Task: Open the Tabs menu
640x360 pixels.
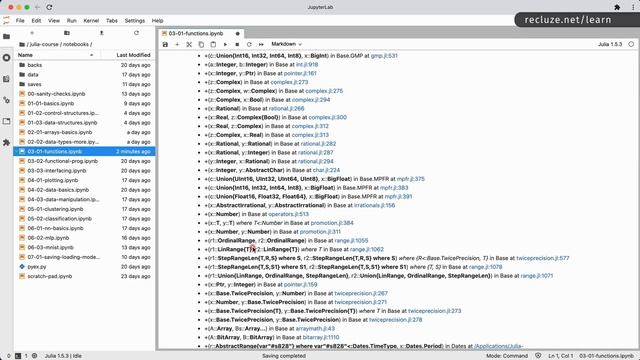Action: tap(111, 20)
